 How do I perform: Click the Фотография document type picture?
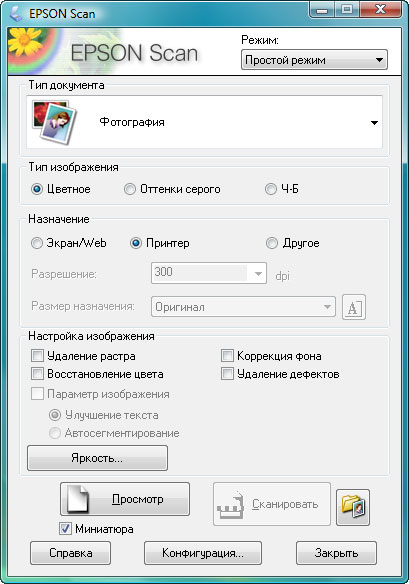[53, 123]
